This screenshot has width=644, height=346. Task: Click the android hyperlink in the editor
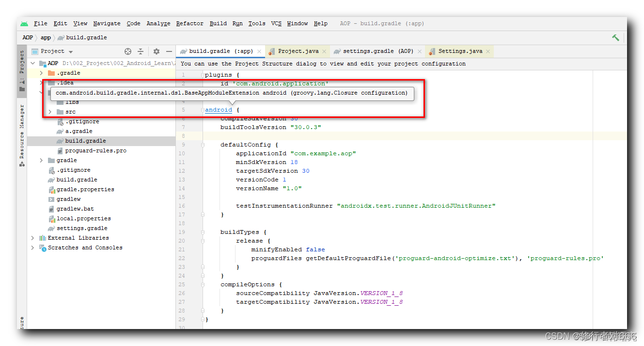coord(218,110)
